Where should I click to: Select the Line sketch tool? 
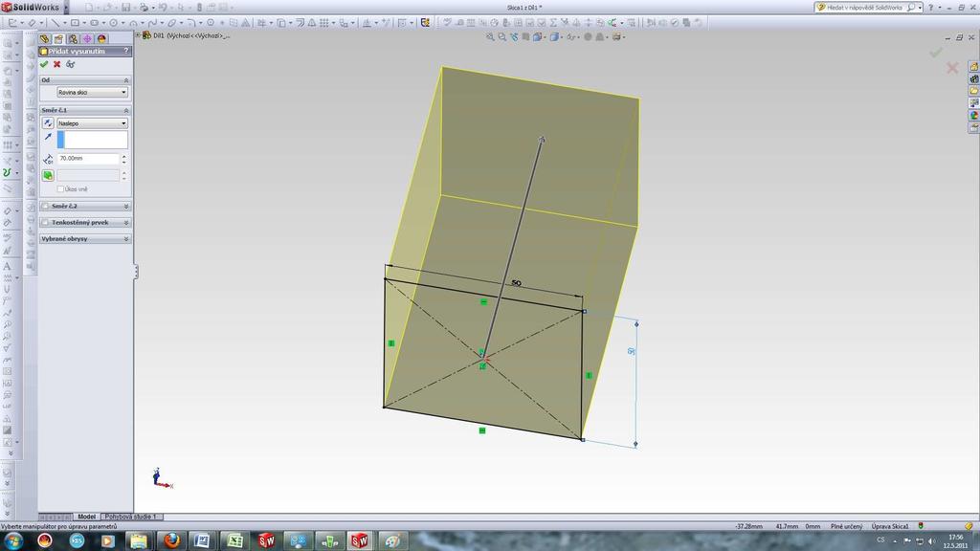pyautogui.click(x=55, y=23)
